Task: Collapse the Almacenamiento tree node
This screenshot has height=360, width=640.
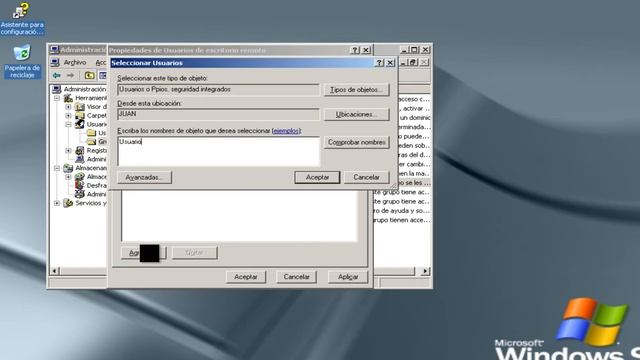Action: click(x=57, y=168)
